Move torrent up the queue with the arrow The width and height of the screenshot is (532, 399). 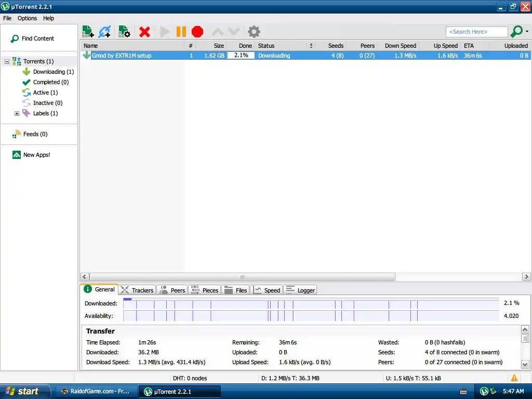(x=218, y=32)
